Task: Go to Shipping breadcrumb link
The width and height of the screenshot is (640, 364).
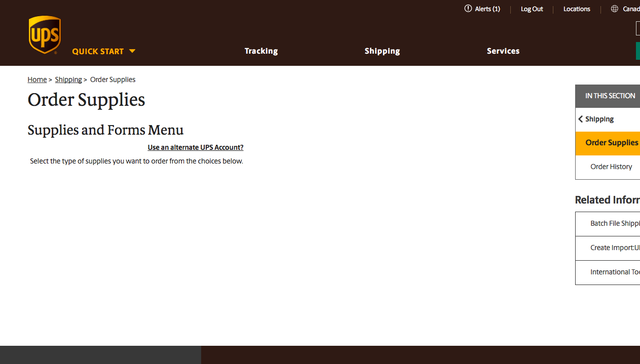Action: (68, 79)
